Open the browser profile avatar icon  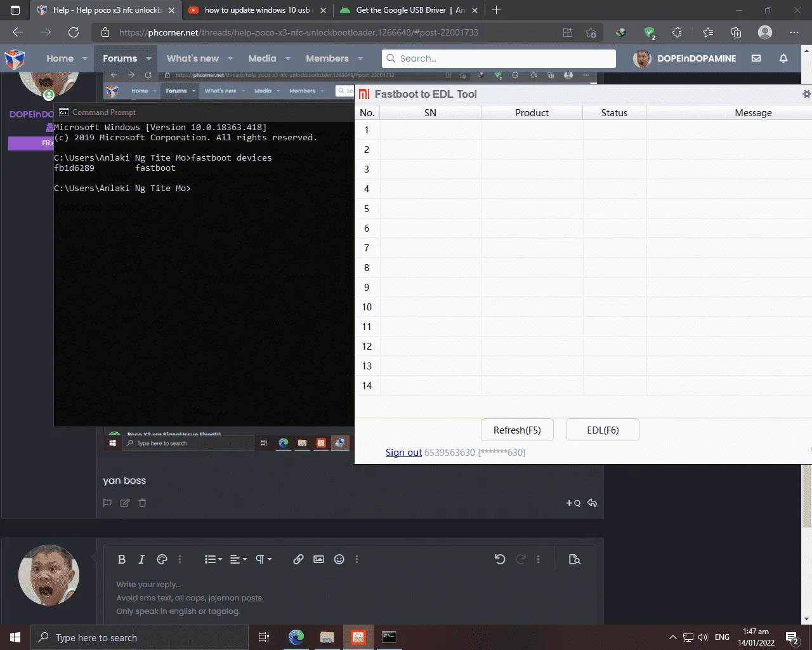pos(765,32)
